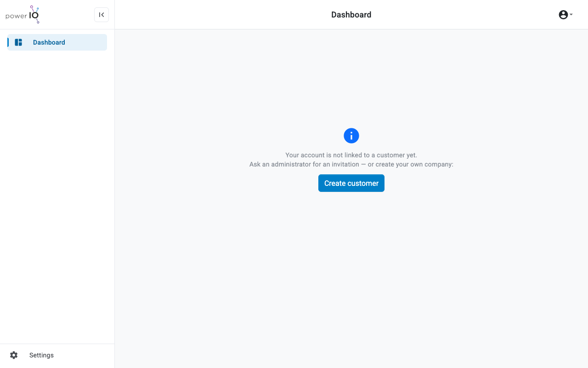The height and width of the screenshot is (368, 588).
Task: Click 'Ask an administrator for an invitation' text
Action: 304,164
